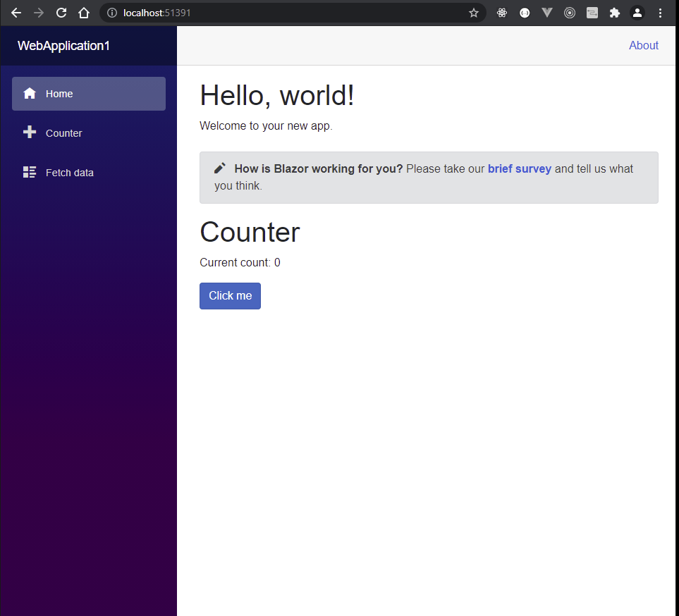Click the plus icon beside Counter
The image size is (679, 616).
(29, 133)
